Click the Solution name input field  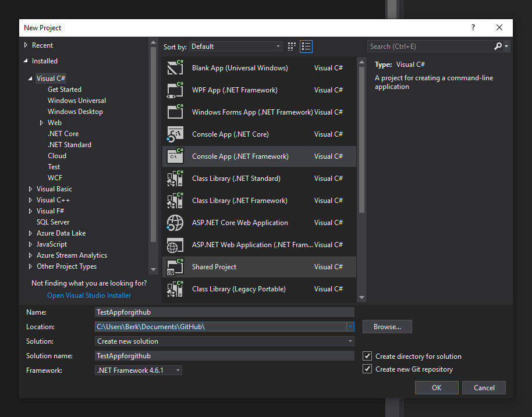225,355
